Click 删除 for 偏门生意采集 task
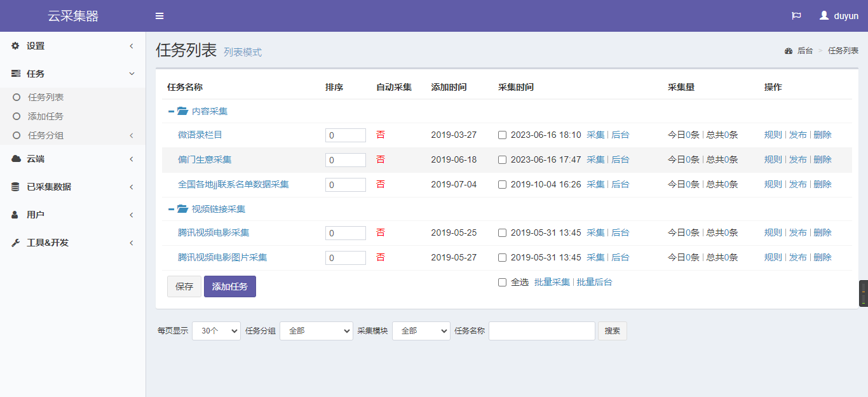The height and width of the screenshot is (397, 868). 822,160
